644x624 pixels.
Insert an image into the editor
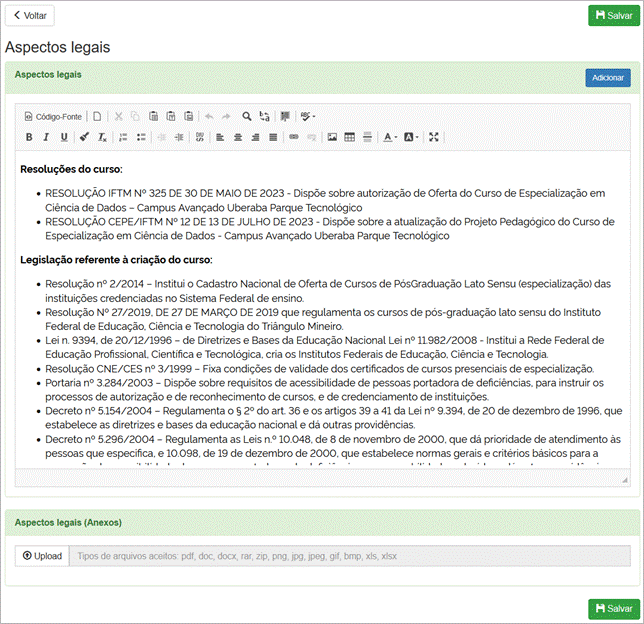pos(332,137)
